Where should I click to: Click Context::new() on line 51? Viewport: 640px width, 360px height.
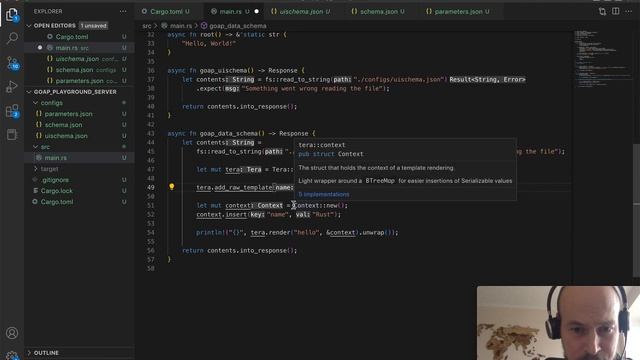click(x=319, y=205)
